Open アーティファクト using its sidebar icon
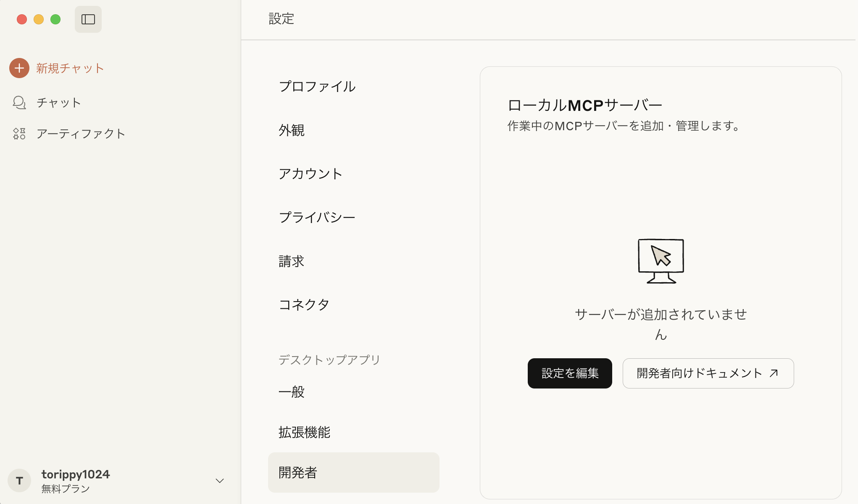 19,134
